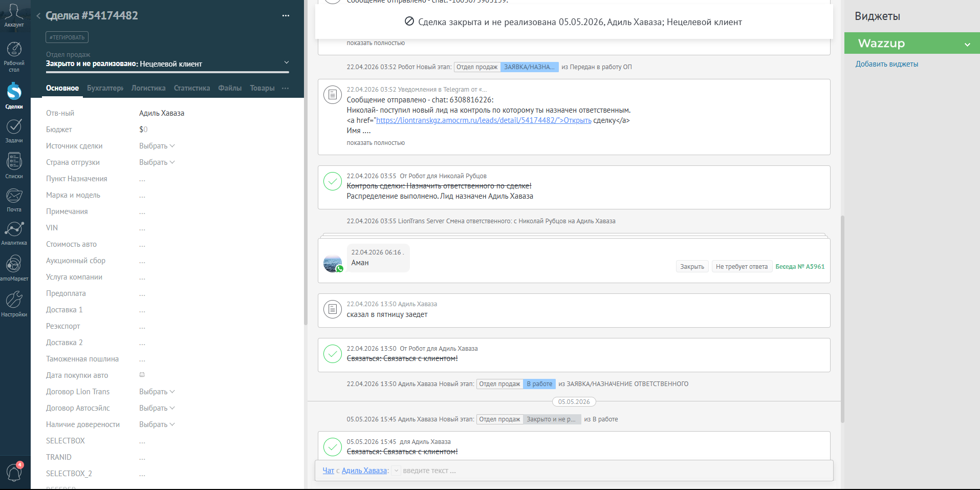The width and height of the screenshot is (980, 490).
Task: Open calendar icon for Дата покупки авто
Action: 142,375
